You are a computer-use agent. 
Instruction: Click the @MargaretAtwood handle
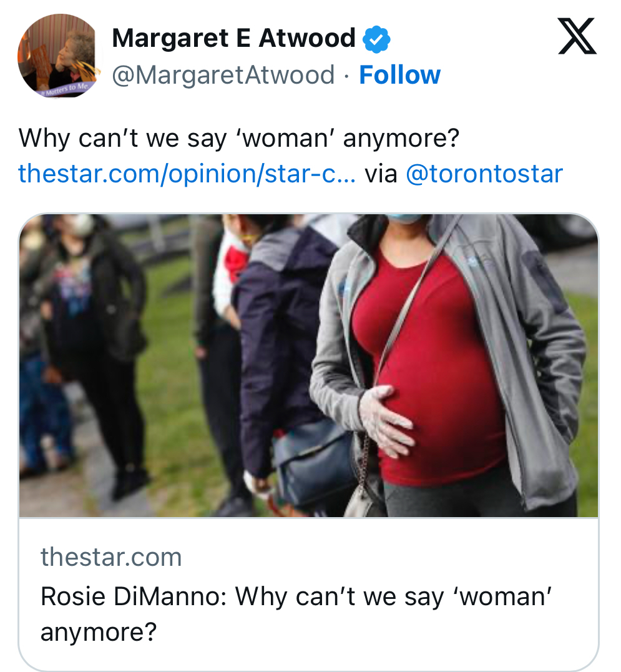tap(223, 76)
